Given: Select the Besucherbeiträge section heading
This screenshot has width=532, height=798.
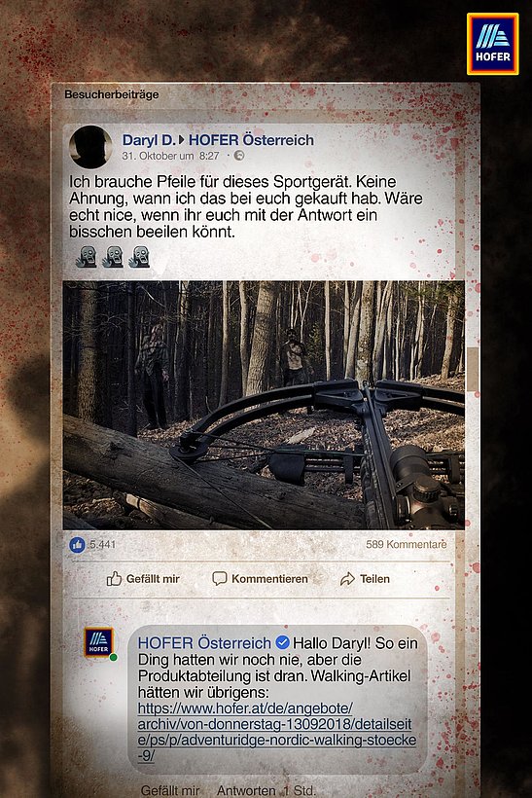Looking at the screenshot, I should 112,94.
